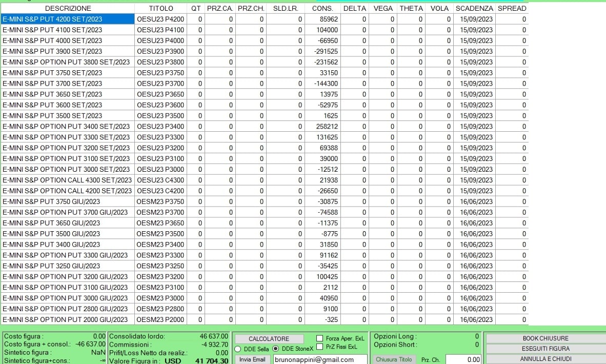Click the SLD.LR. column header

point(286,8)
